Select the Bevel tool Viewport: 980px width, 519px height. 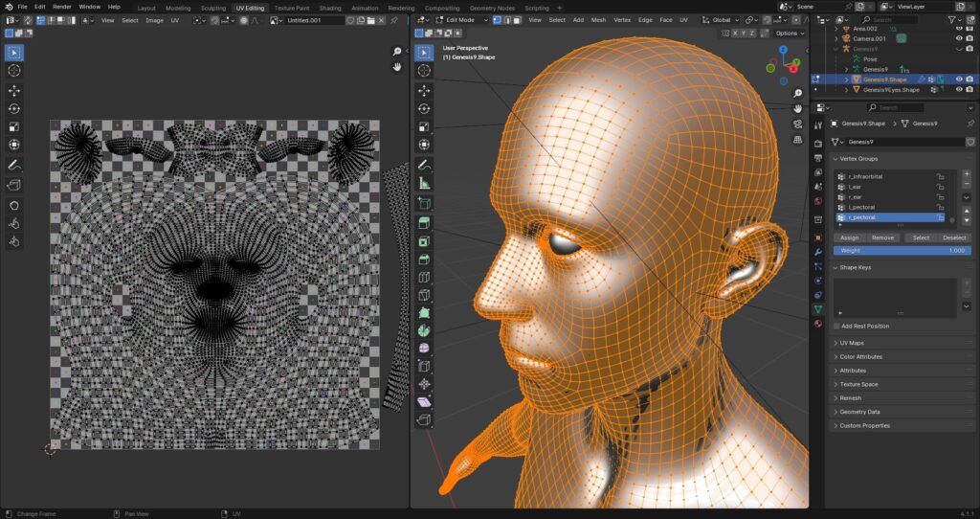pyautogui.click(x=424, y=259)
